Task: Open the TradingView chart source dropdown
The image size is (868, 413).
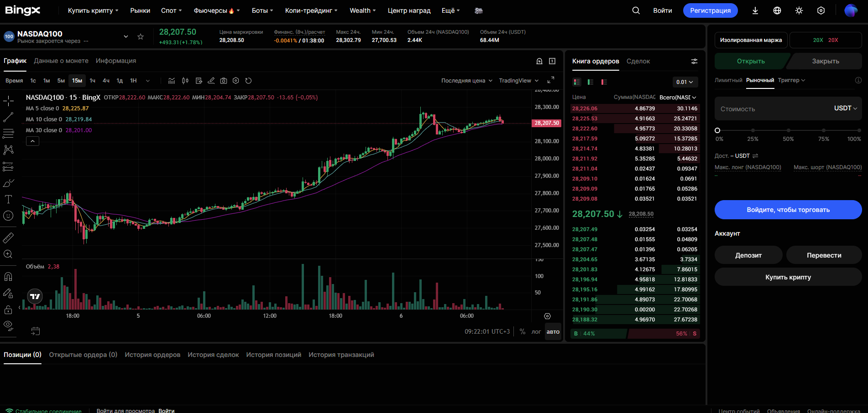Action: point(519,81)
